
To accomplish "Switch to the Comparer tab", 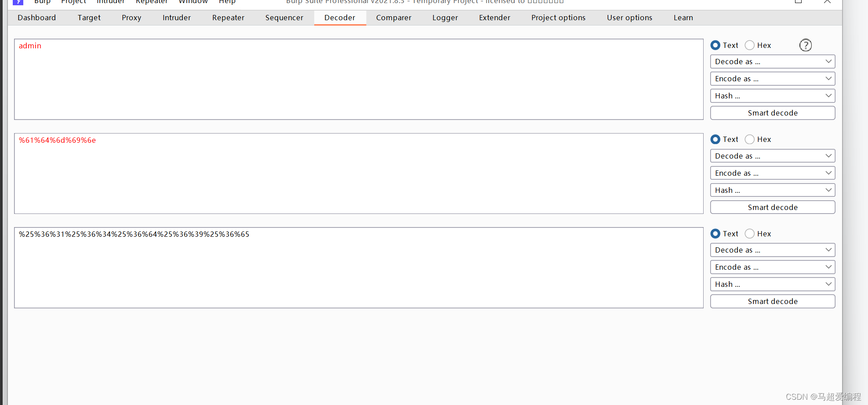I will 394,18.
